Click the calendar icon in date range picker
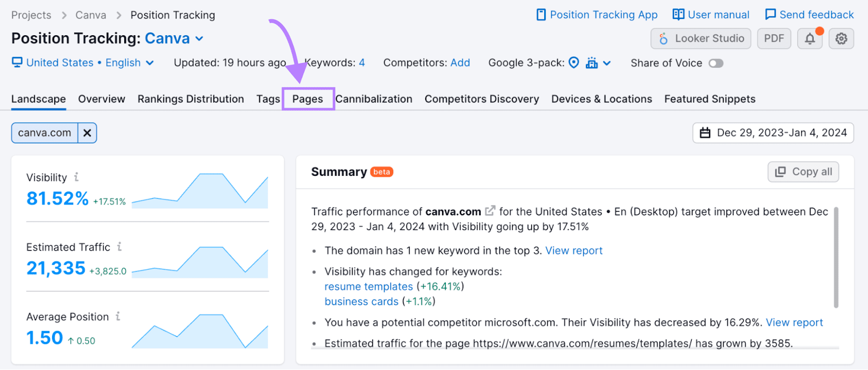This screenshot has width=868, height=370. click(705, 132)
